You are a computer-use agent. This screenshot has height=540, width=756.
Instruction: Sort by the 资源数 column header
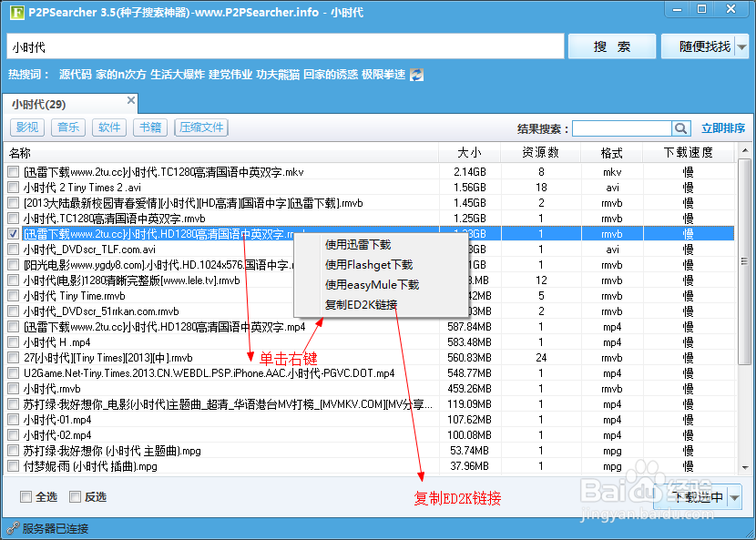coord(540,153)
